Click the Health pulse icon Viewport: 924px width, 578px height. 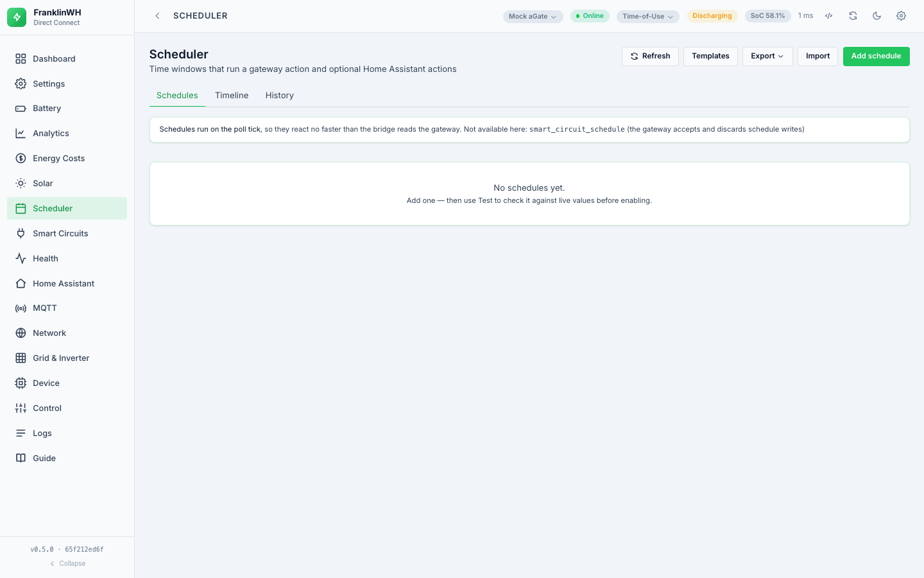click(x=21, y=259)
